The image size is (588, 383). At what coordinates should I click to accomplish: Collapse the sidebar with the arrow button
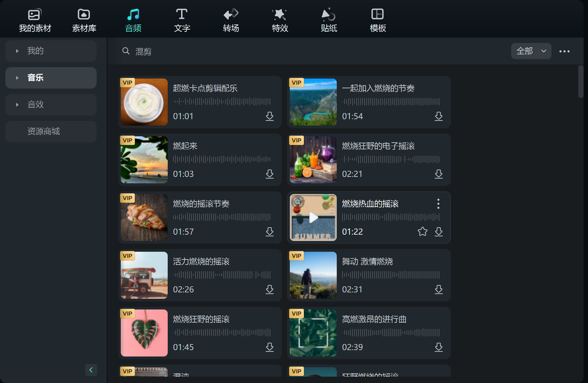[x=91, y=370]
